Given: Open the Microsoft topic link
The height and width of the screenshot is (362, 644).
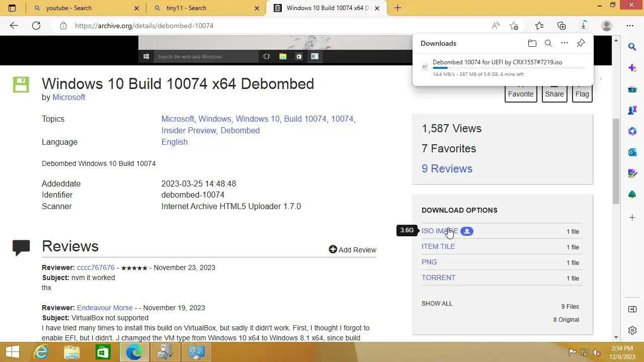Looking at the screenshot, I should (x=178, y=119).
